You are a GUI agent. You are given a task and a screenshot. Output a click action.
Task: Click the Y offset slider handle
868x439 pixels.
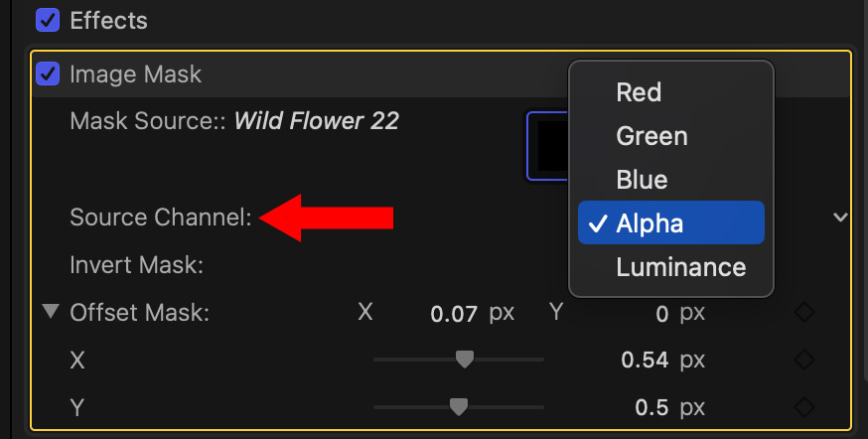click(x=458, y=407)
